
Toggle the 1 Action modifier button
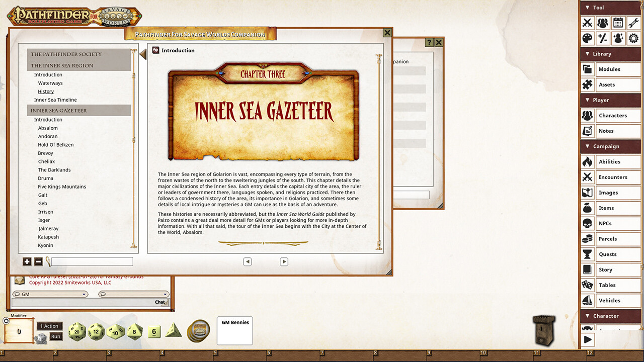pyautogui.click(x=49, y=326)
